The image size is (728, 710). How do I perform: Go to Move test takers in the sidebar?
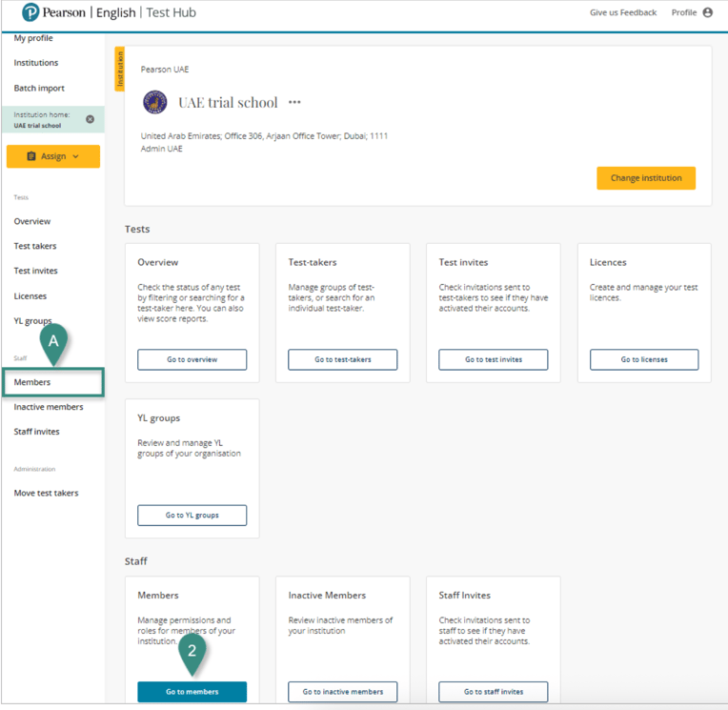[46, 493]
